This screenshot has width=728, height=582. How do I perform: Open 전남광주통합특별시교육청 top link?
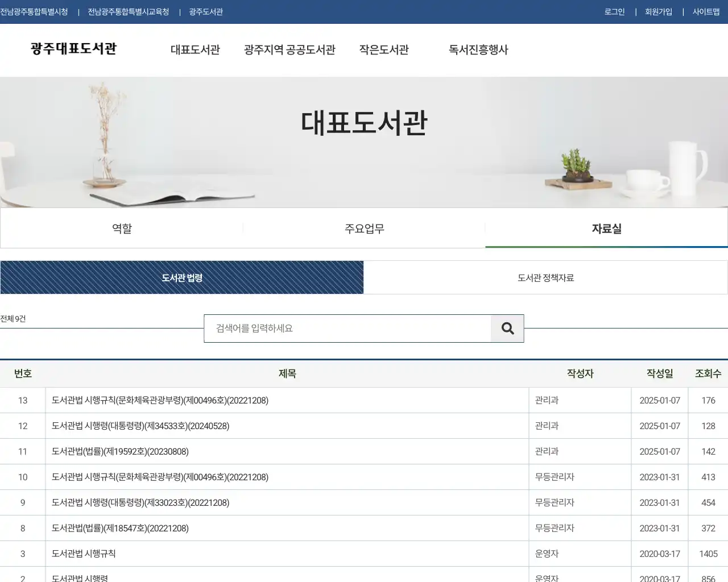(x=129, y=12)
